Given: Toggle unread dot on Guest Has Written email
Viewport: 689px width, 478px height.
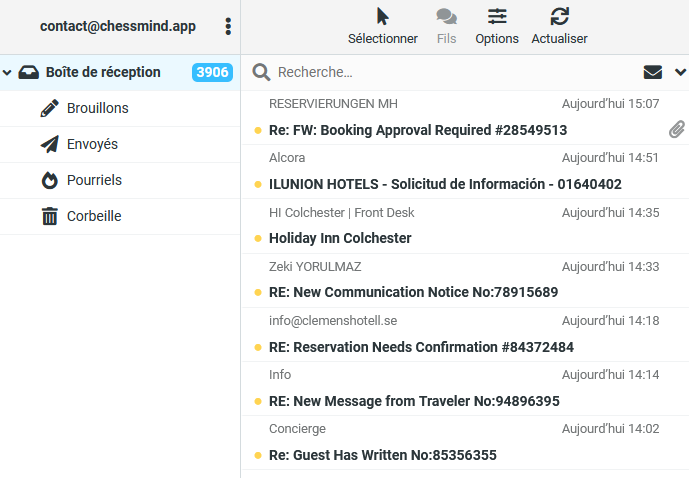Looking at the screenshot, I should point(258,456).
